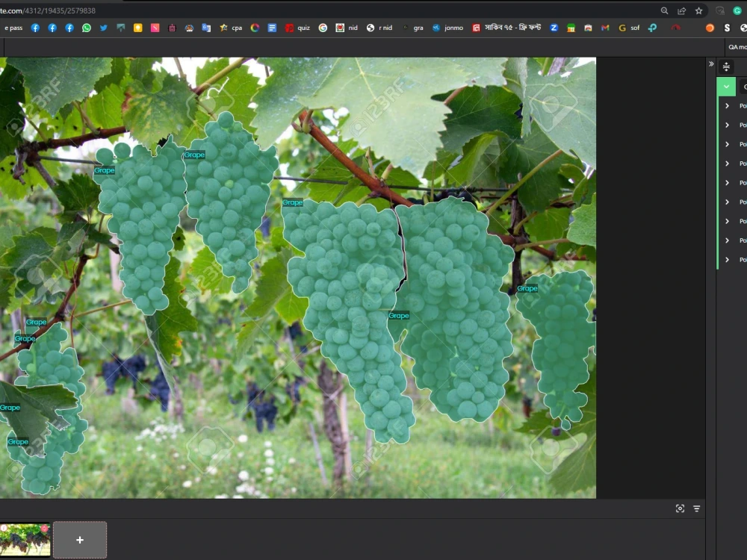Expand the fourth polygon row
Viewport: 747px width, 560px height.
coord(727,164)
